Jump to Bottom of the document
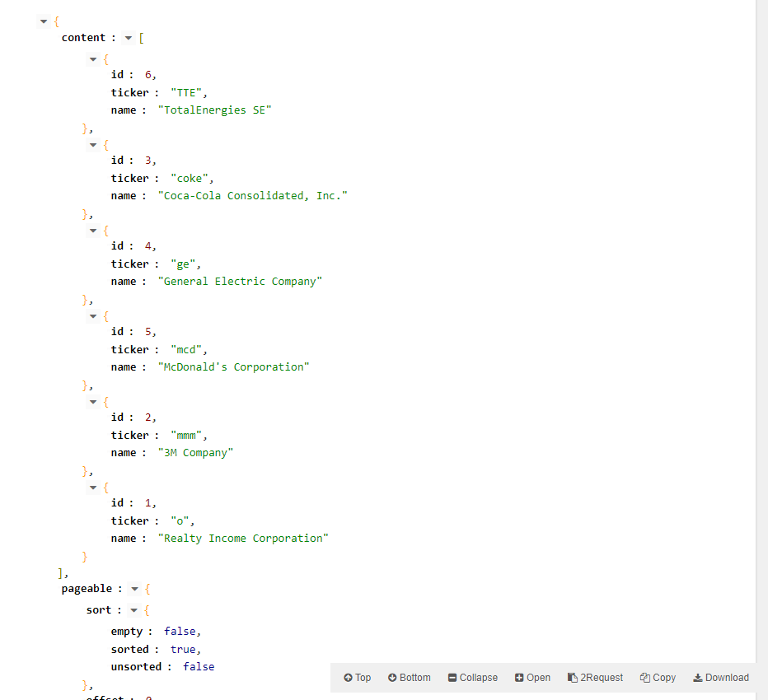The height and width of the screenshot is (700, 768). 410,678
